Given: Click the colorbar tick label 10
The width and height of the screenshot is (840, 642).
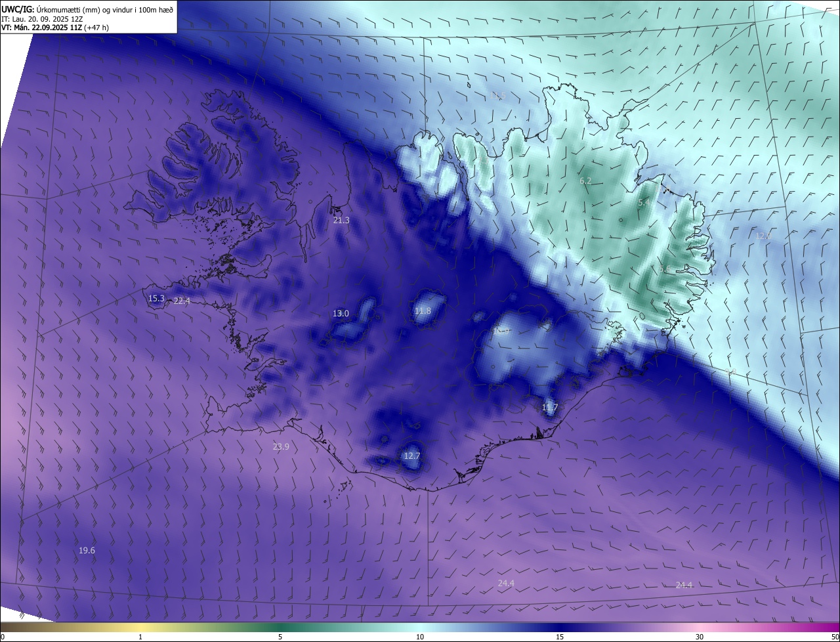Looking at the screenshot, I should pyautogui.click(x=420, y=637).
